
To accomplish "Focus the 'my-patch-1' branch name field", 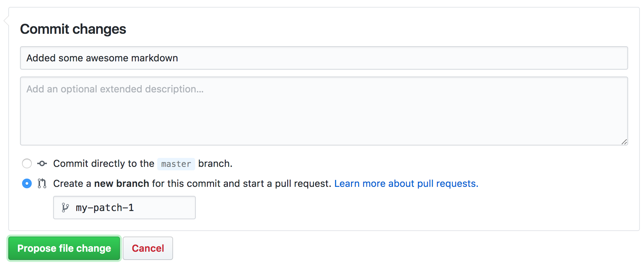I will (124, 208).
